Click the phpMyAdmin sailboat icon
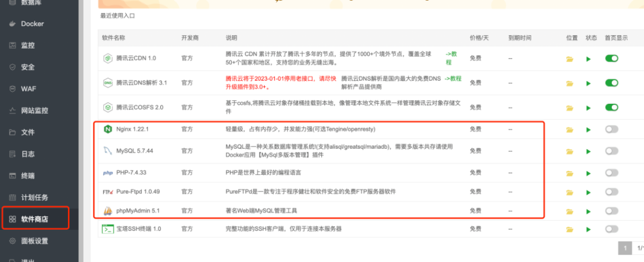 [x=107, y=211]
